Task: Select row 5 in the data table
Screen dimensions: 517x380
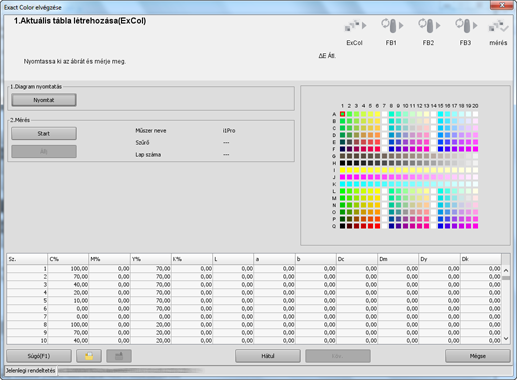Action: click(254, 301)
